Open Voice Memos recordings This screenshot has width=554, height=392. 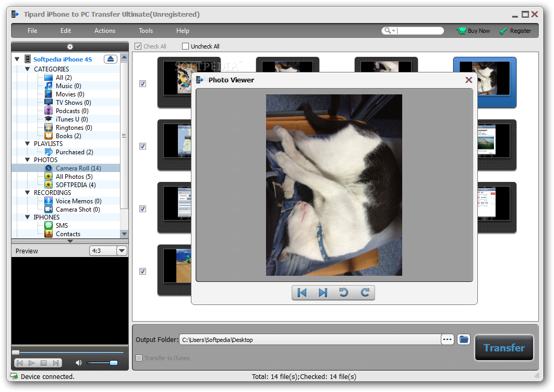click(x=78, y=201)
